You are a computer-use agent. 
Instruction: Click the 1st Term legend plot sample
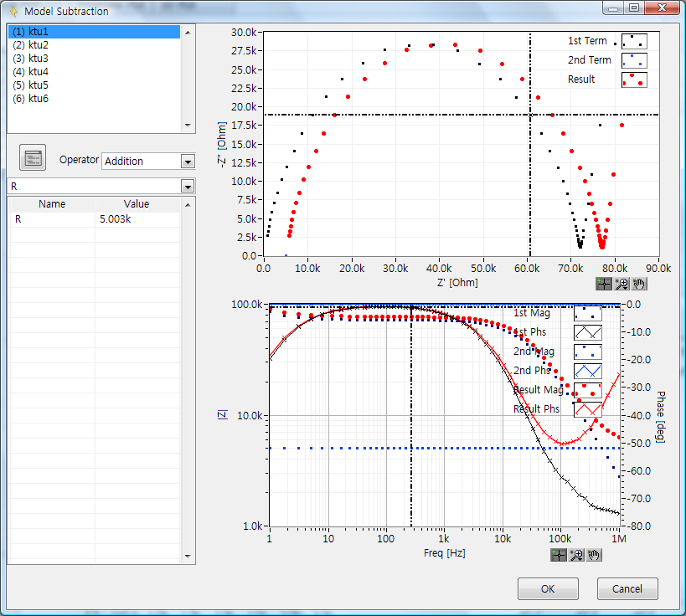[x=634, y=40]
